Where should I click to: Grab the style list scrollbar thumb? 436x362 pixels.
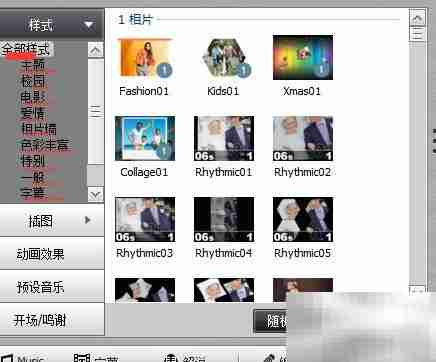(x=96, y=111)
